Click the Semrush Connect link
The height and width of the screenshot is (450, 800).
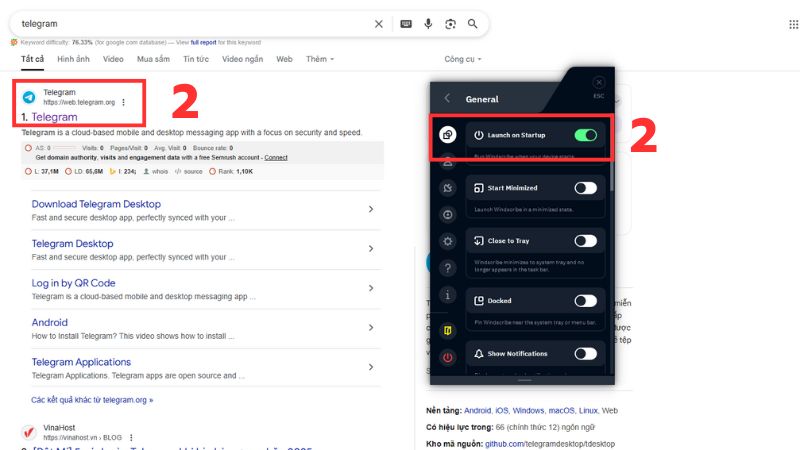(276, 158)
